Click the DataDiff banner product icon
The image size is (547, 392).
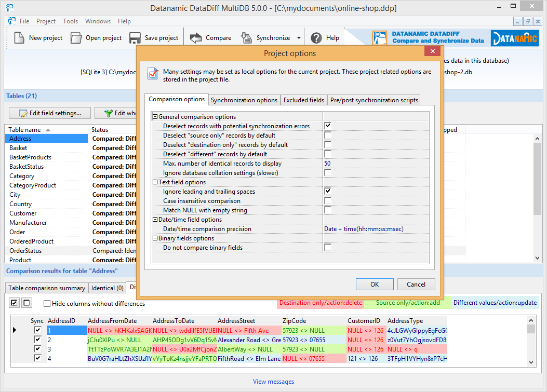coord(380,38)
